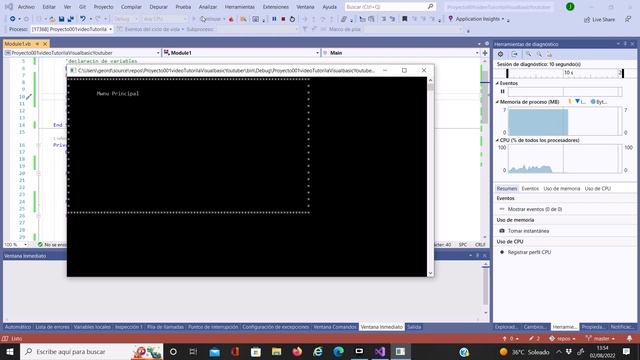Switch to the Salida tab
The image size is (640, 360).
click(414, 327)
